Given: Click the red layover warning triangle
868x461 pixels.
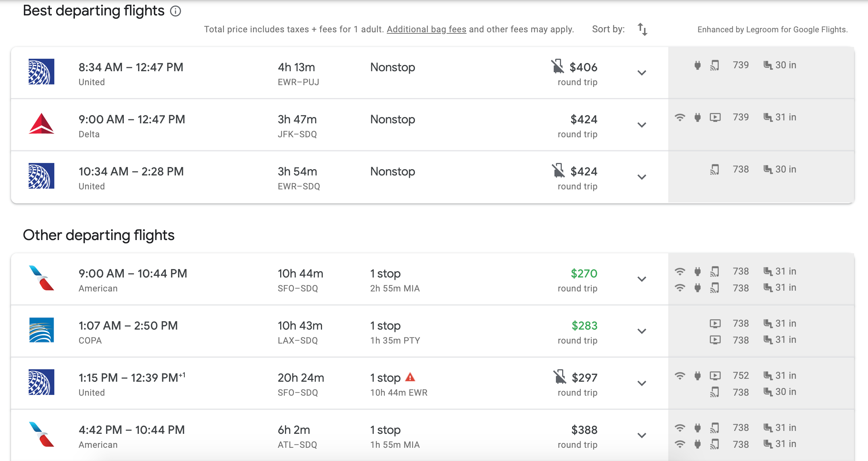Looking at the screenshot, I should tap(410, 377).
